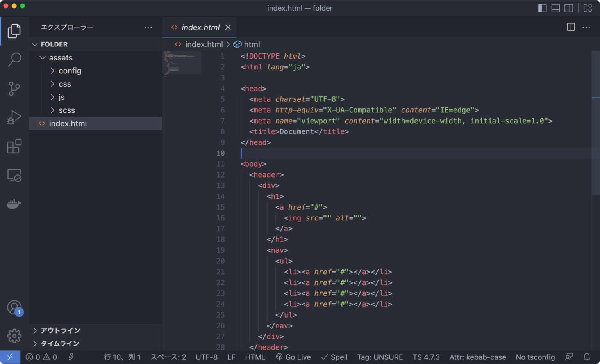Click html in the breadcrumb bar
The width and height of the screenshot is (600, 364).
252,44
